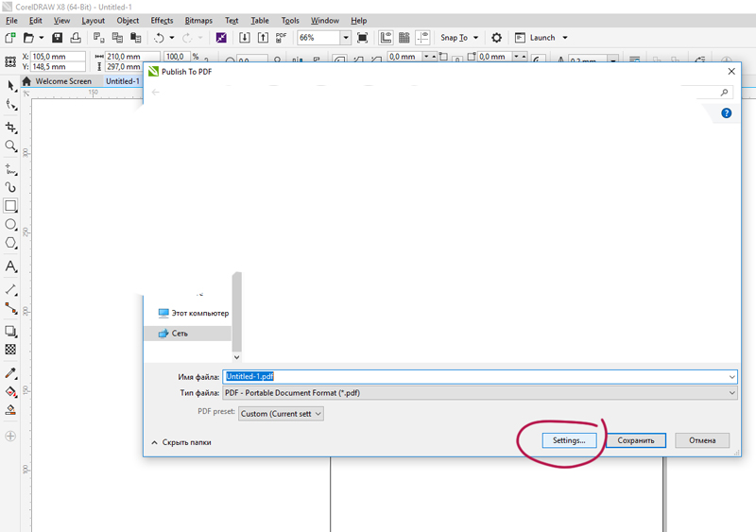This screenshot has width=756, height=532.
Task: Click the zoom level field showing 66%
Action: [319, 38]
